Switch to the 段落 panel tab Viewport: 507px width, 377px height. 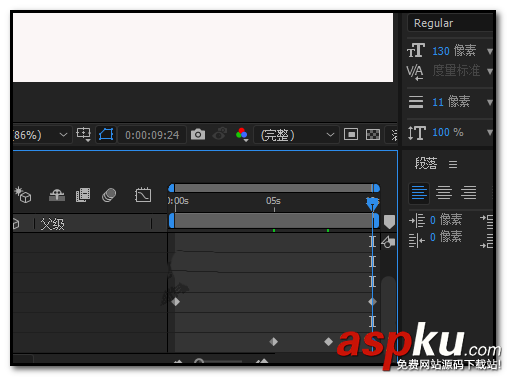pyautogui.click(x=426, y=163)
